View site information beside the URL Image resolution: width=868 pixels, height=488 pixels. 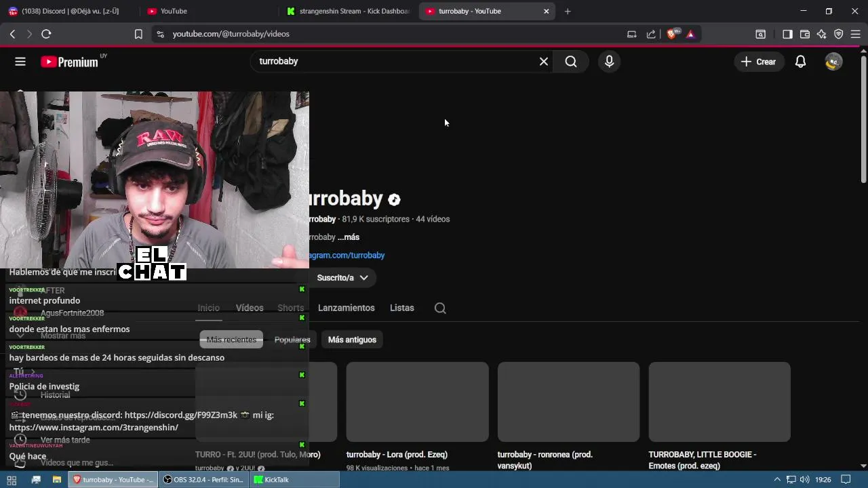[160, 34]
